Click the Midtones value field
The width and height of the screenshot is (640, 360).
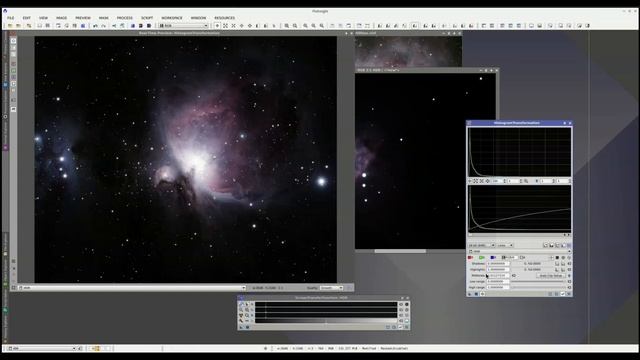[x=498, y=276]
